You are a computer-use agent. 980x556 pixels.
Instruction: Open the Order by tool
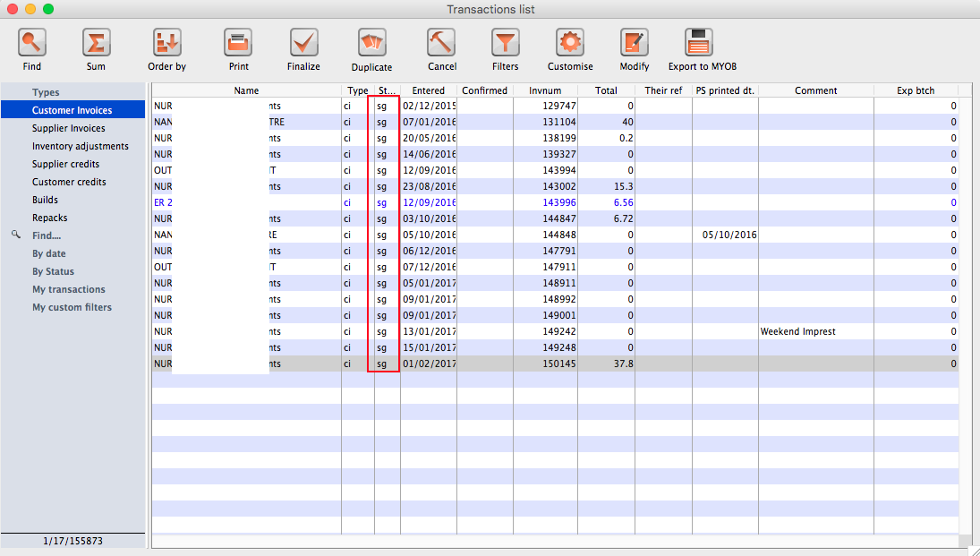(166, 43)
